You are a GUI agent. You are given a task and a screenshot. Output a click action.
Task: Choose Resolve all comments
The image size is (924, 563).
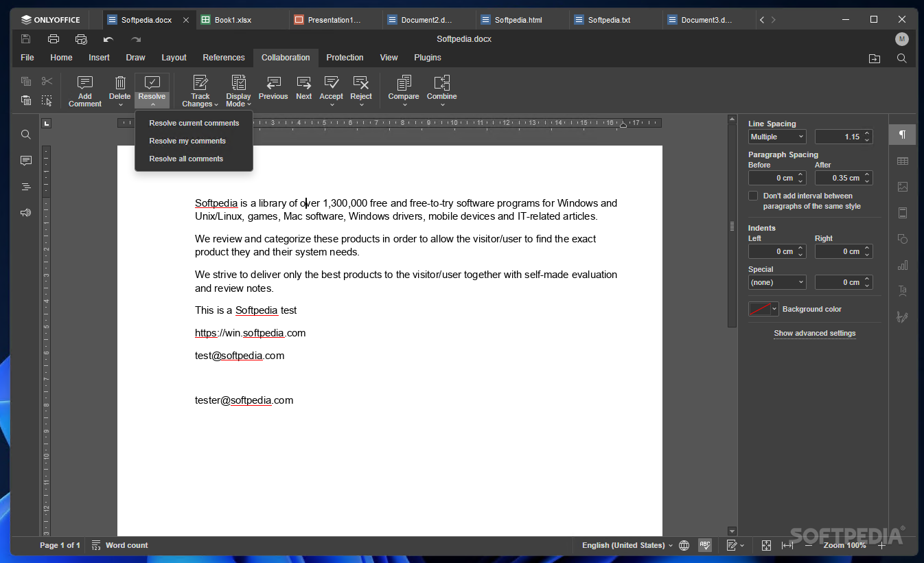pyautogui.click(x=194, y=159)
